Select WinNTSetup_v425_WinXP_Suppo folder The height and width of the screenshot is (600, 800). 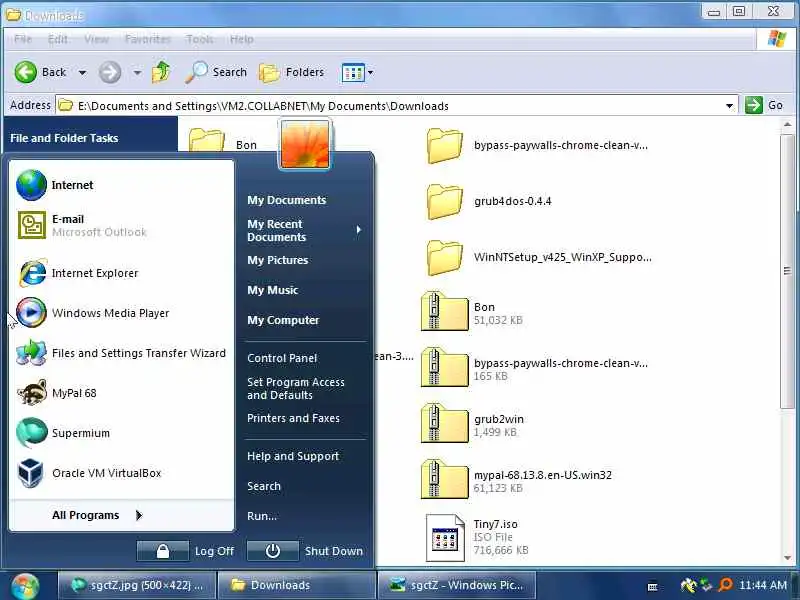click(444, 257)
